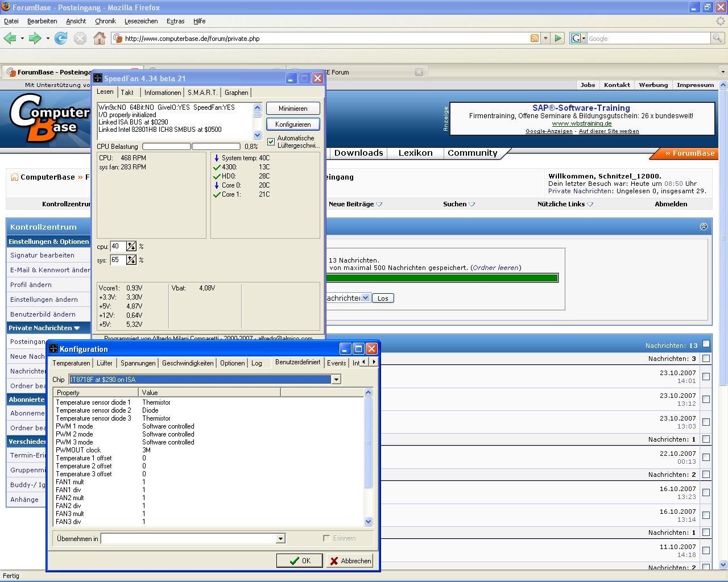This screenshot has width=728, height=582.
Task: Click Abmelden link
Action: (x=671, y=204)
